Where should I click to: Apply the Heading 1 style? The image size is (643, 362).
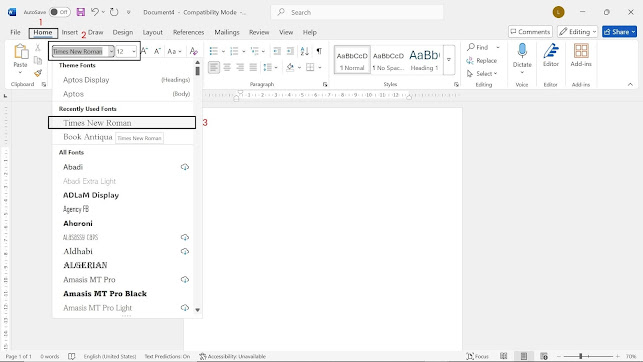tap(424, 60)
